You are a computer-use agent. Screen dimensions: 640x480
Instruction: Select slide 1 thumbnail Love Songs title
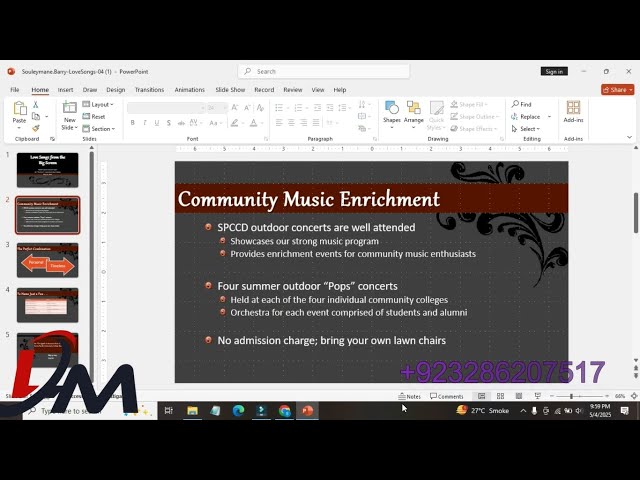[x=47, y=170]
